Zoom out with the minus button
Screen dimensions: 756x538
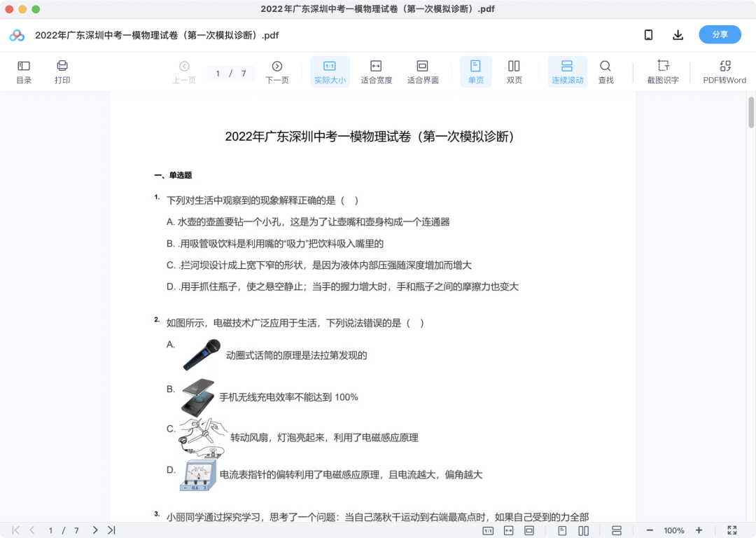coord(650,531)
